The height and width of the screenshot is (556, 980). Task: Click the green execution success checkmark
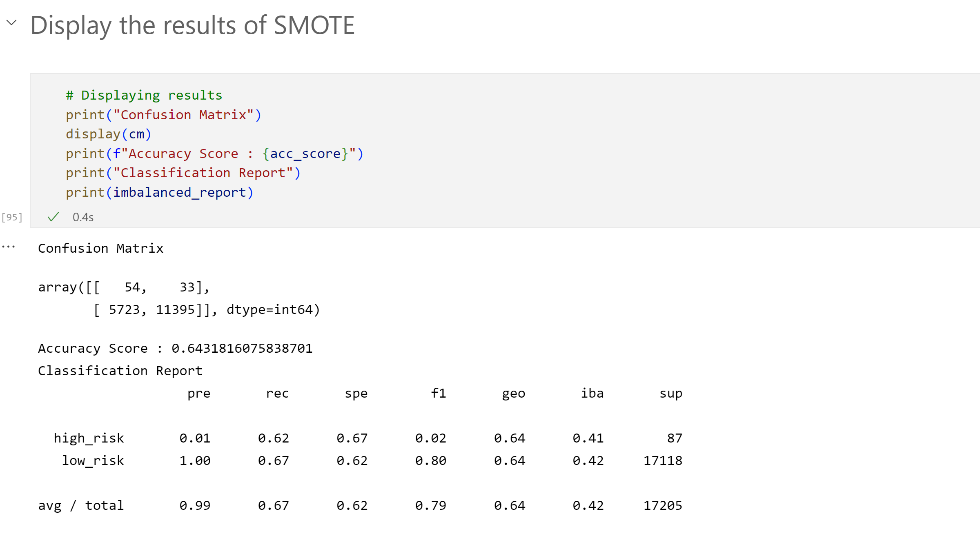(53, 217)
